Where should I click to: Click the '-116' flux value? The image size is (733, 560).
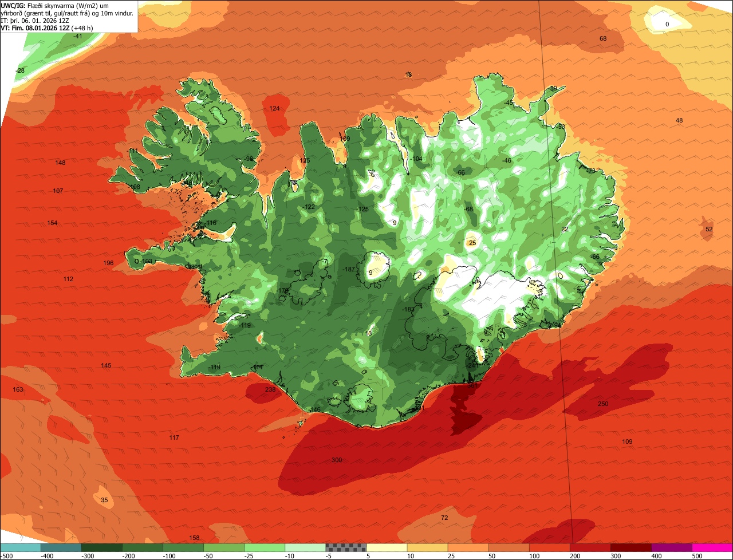pos(211,223)
